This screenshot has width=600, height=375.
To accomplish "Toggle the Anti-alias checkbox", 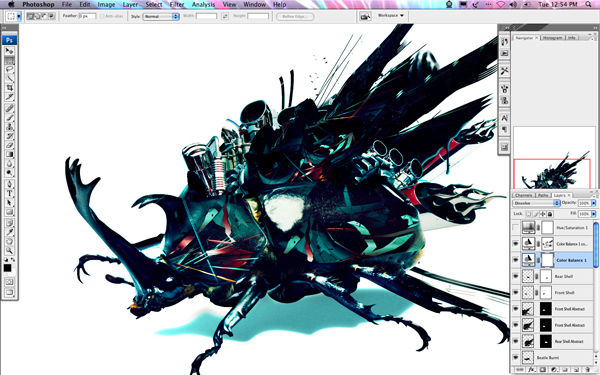I will pyautogui.click(x=102, y=16).
